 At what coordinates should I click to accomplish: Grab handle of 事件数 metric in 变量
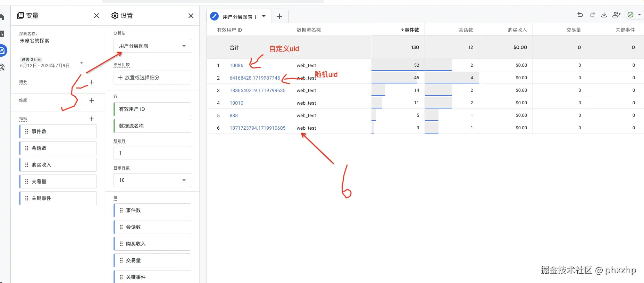(27, 131)
